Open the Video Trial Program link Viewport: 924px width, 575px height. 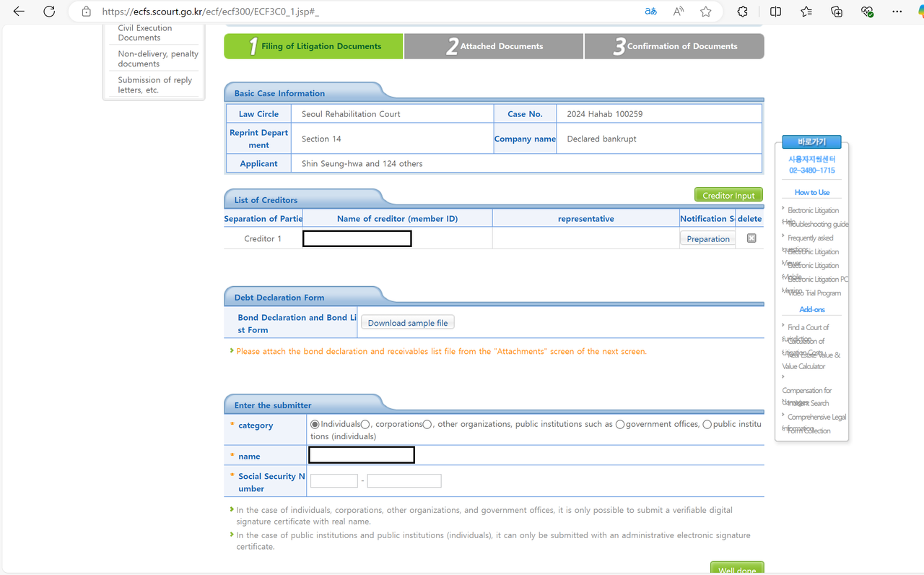(x=814, y=293)
